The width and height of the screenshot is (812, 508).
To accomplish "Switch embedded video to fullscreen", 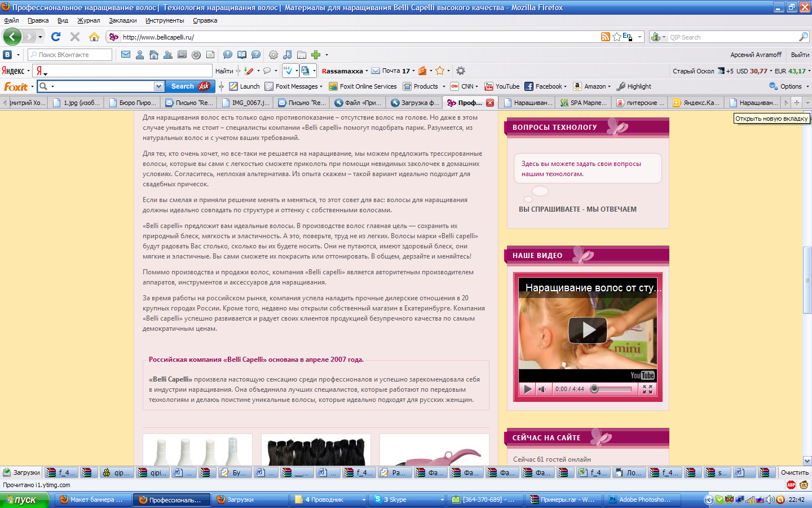I will point(647,389).
